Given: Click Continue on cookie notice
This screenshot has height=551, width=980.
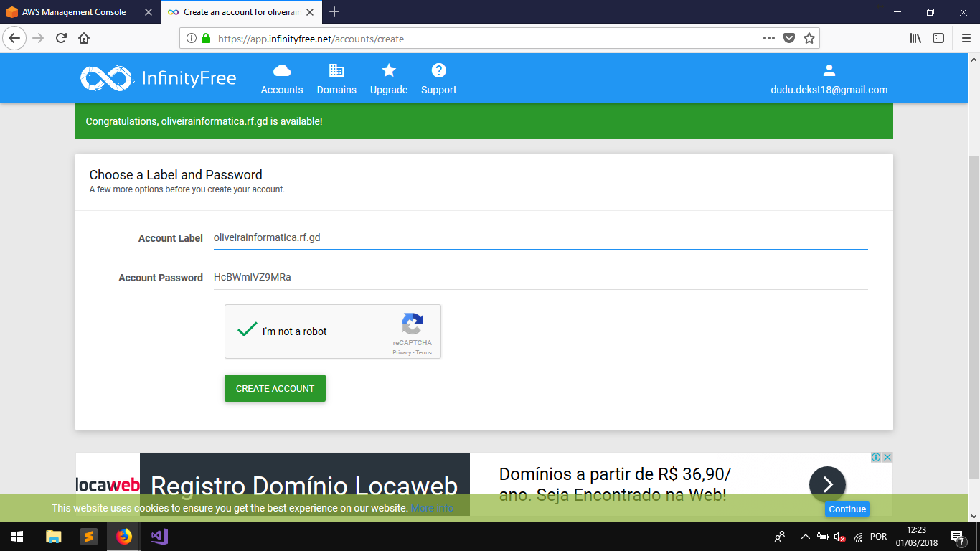Looking at the screenshot, I should tap(847, 509).
